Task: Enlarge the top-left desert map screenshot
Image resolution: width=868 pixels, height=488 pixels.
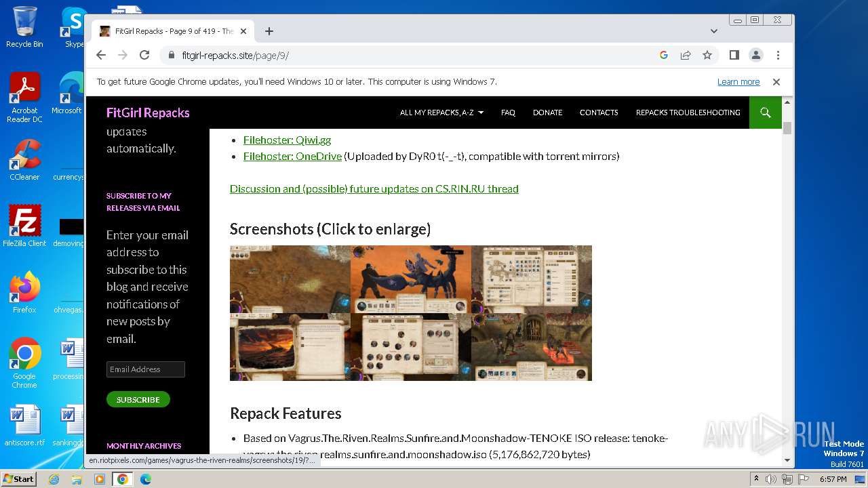Action: coord(290,279)
